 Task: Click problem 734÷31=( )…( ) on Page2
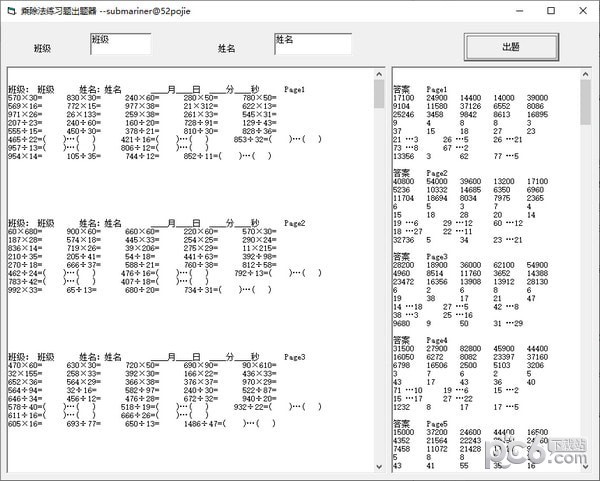point(228,290)
